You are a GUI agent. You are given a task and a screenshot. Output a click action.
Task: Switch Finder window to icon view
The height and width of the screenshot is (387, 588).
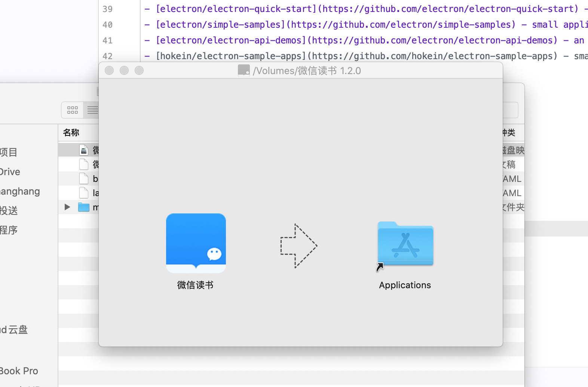pos(73,110)
